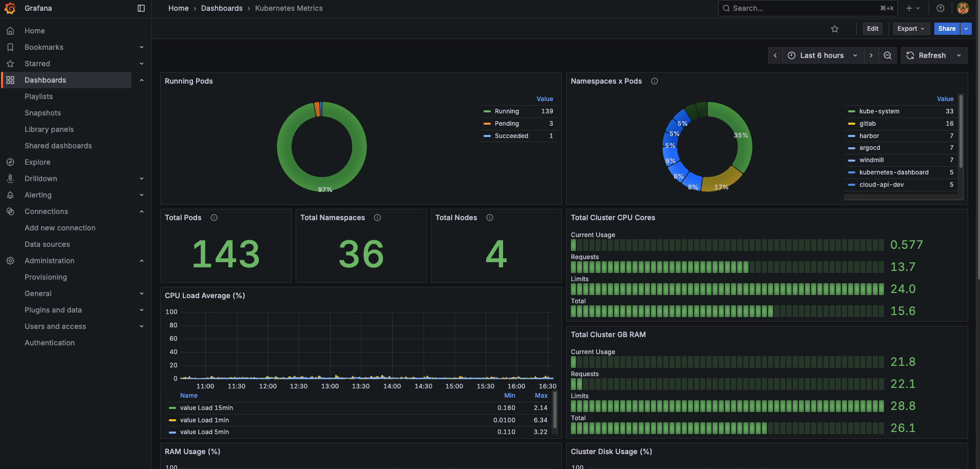Open Playlists in the sidebar
Screen dimensions: 980x469
point(38,96)
